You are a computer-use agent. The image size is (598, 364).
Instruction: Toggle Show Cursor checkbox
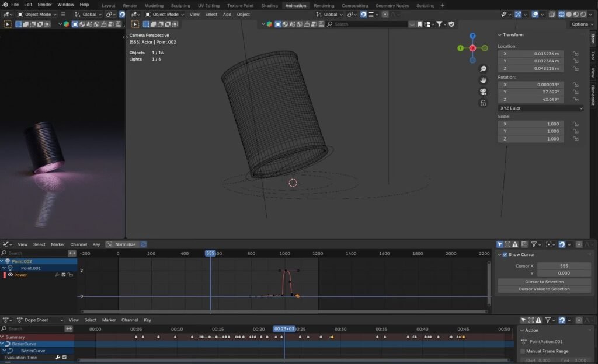coord(505,255)
